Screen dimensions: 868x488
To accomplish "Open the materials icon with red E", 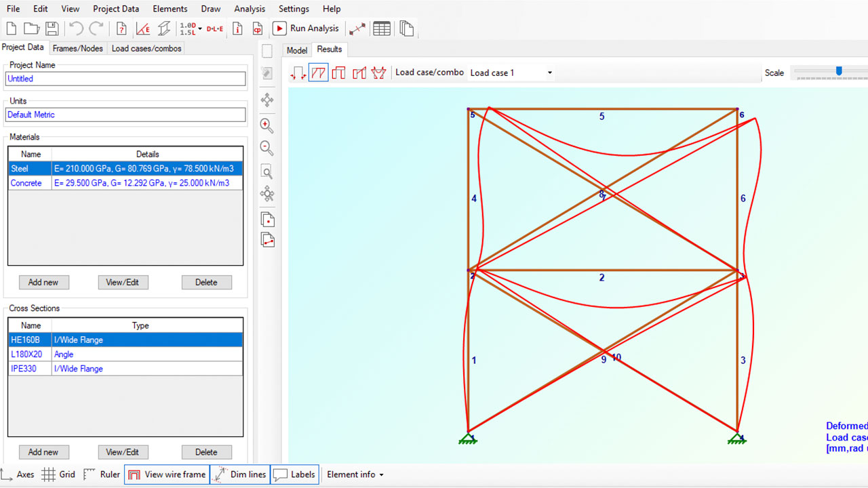I will tap(143, 28).
